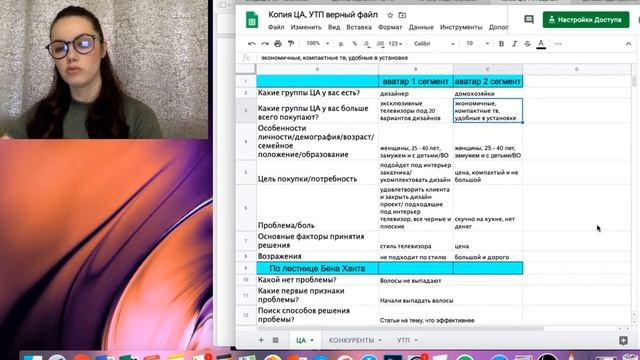Open the font size 10 dropdown

click(478, 44)
